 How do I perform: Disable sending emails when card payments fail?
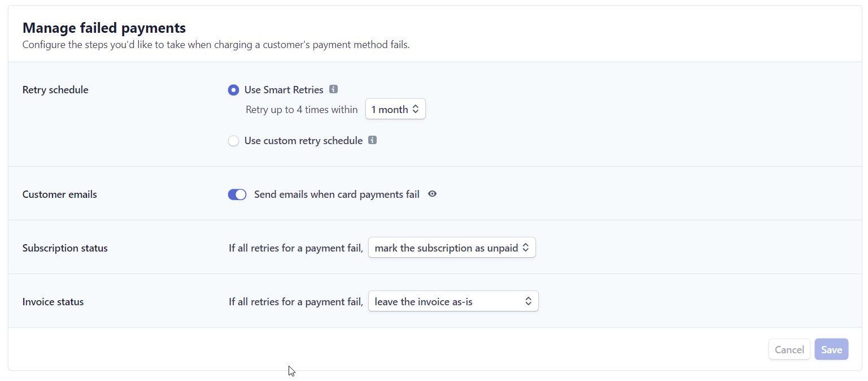(237, 194)
